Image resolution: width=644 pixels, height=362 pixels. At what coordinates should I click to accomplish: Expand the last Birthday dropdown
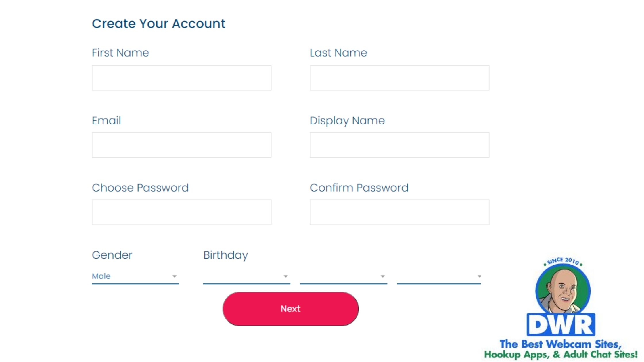click(x=439, y=276)
